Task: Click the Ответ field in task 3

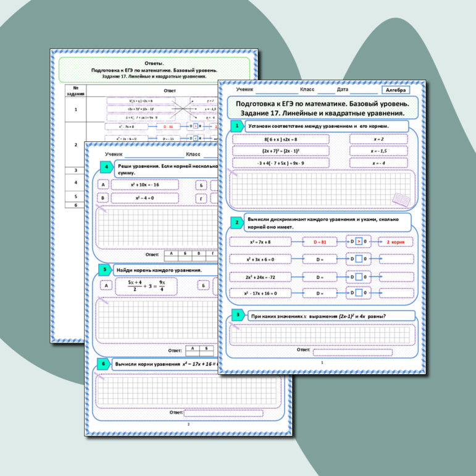Action: (x=344, y=353)
